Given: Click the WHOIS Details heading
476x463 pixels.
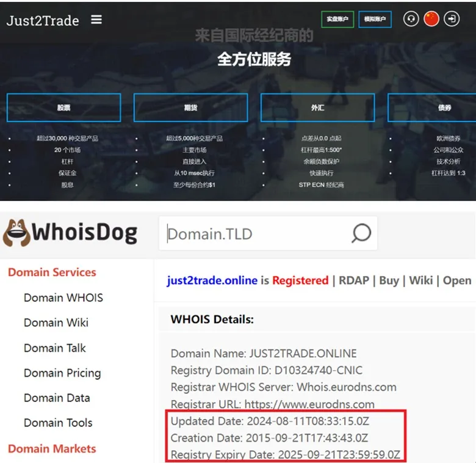Looking at the screenshot, I should pyautogui.click(x=212, y=319).
